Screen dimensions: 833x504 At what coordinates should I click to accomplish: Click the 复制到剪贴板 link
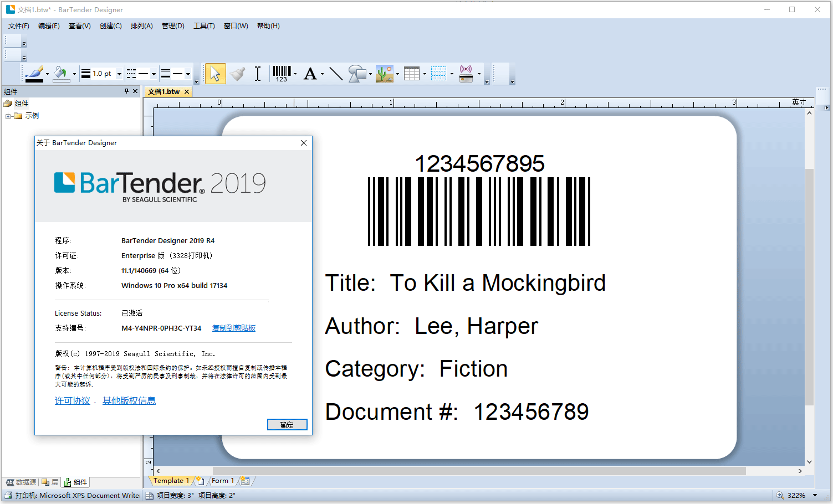(234, 328)
